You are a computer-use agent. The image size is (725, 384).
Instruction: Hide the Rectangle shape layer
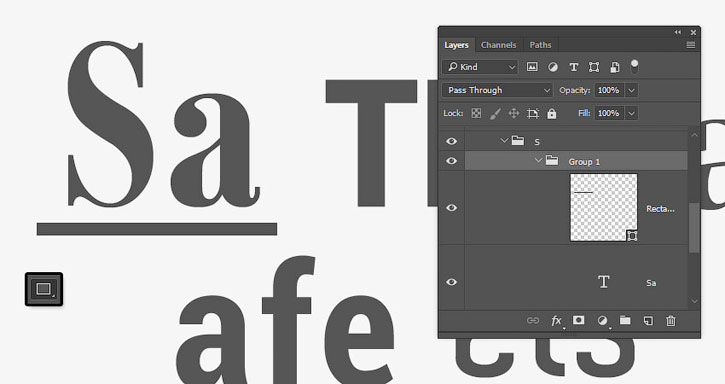452,208
